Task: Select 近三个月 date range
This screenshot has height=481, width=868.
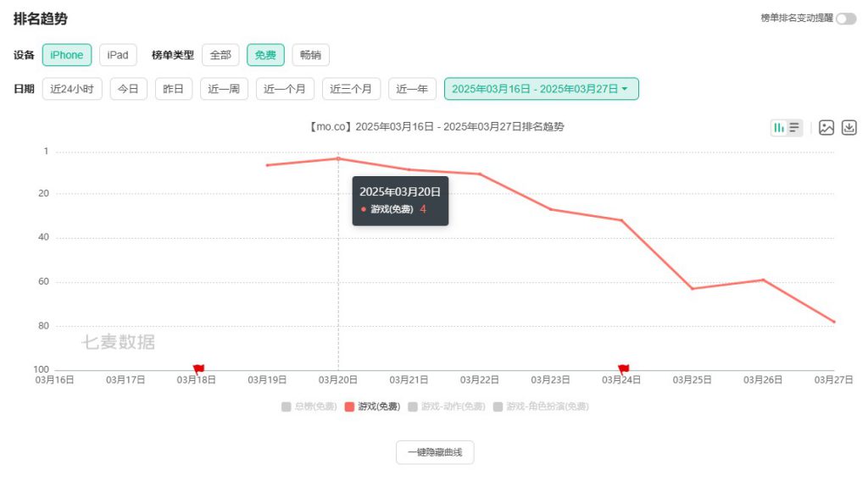Action: coord(351,89)
